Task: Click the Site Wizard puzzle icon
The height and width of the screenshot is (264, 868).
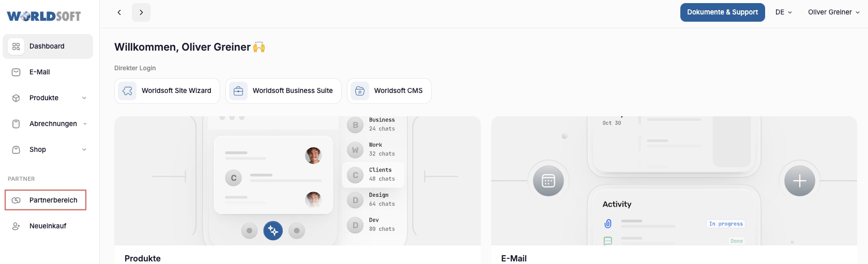Action: click(127, 91)
